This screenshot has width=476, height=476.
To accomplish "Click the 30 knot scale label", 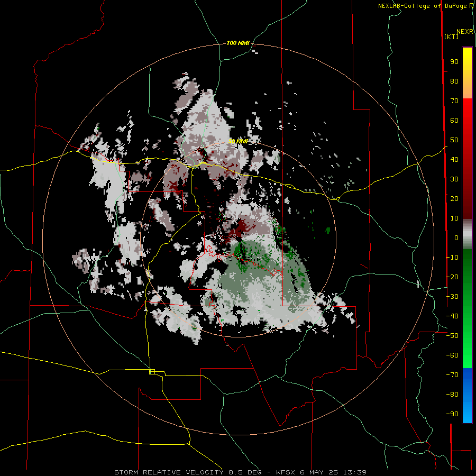I will pyautogui.click(x=454, y=179).
